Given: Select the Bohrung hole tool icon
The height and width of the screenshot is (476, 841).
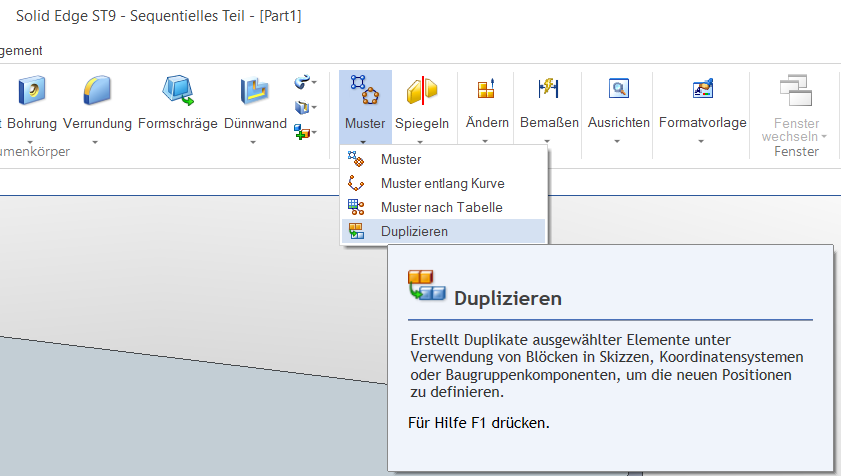Looking at the screenshot, I should pos(32,90).
